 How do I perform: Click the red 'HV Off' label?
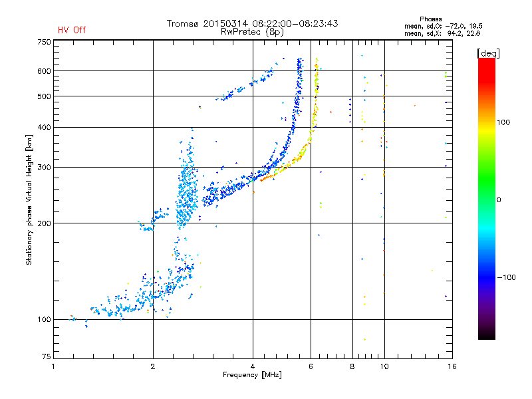(72, 30)
